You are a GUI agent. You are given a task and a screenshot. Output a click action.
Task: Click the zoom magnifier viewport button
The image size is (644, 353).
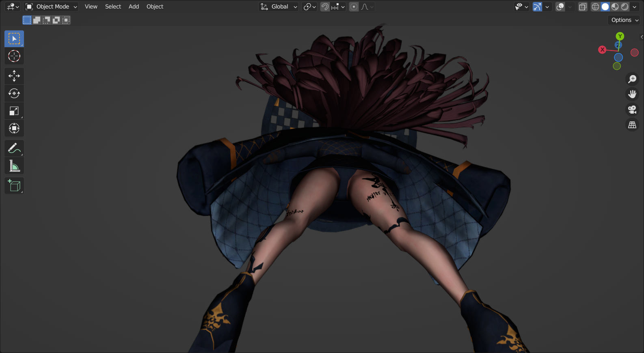pos(632,79)
